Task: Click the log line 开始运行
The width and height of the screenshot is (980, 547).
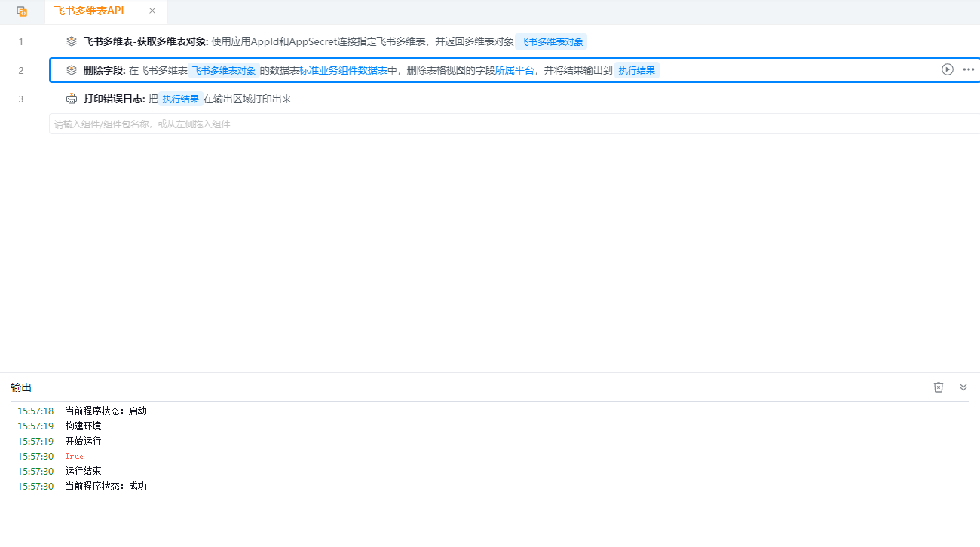Action: [x=83, y=441]
